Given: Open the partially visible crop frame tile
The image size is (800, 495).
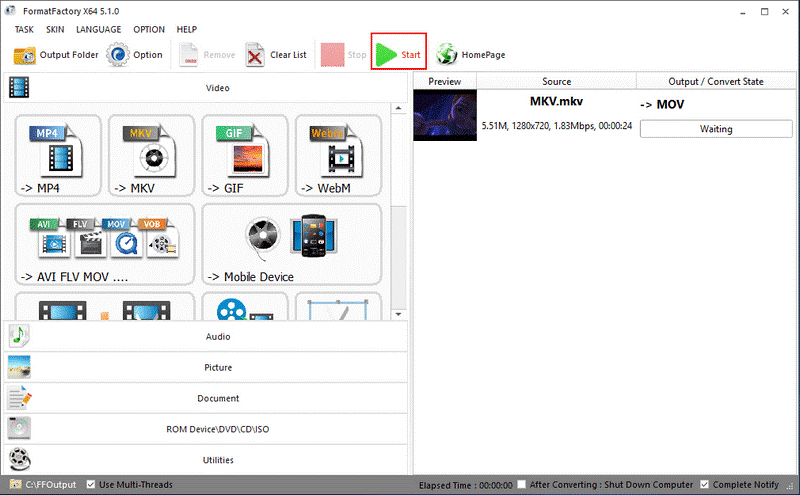Looking at the screenshot, I should pyautogui.click(x=338, y=307).
